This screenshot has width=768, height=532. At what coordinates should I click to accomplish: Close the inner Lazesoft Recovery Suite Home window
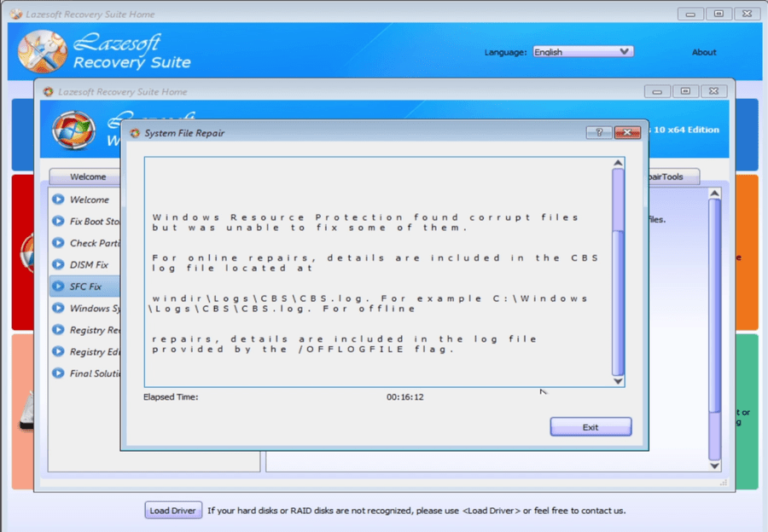(713, 91)
